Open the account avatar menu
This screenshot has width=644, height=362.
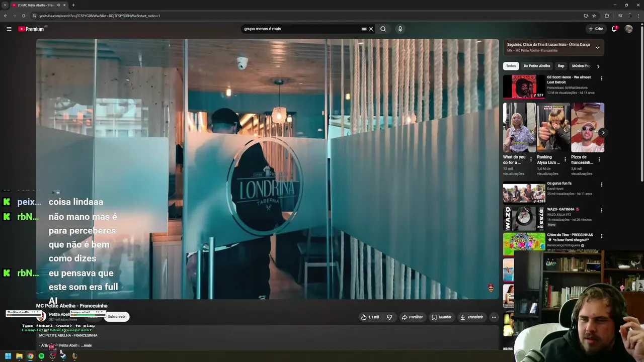click(628, 29)
